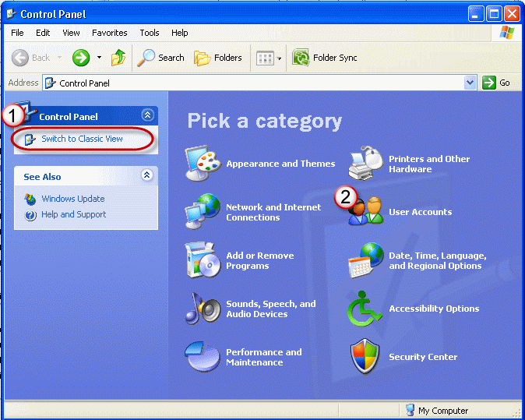Open the Security Center shield icon
This screenshot has width=525, height=420.
(365, 356)
